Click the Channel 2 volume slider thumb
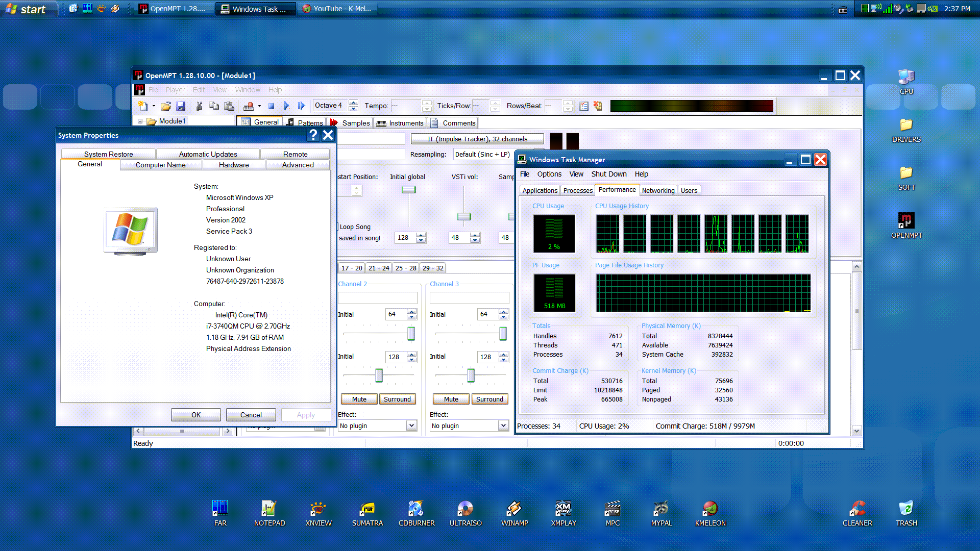 [411, 334]
